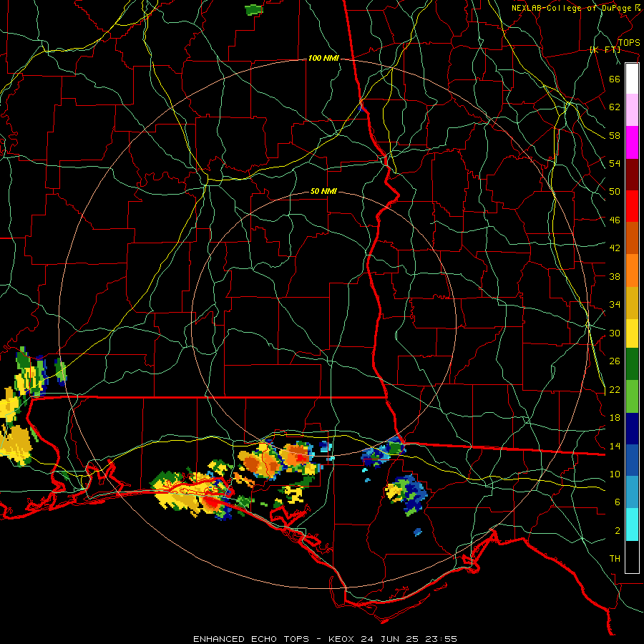Click the '26' legend value

click(615, 361)
